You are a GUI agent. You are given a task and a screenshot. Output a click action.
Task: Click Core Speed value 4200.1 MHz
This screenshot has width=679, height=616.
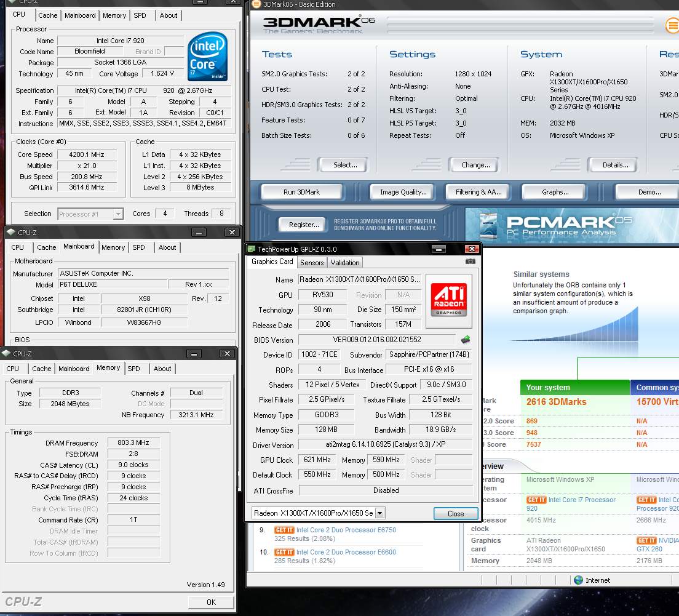point(87,154)
